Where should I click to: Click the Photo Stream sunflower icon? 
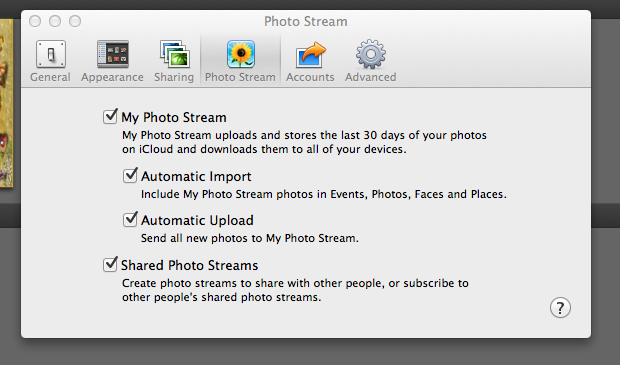pos(241,54)
